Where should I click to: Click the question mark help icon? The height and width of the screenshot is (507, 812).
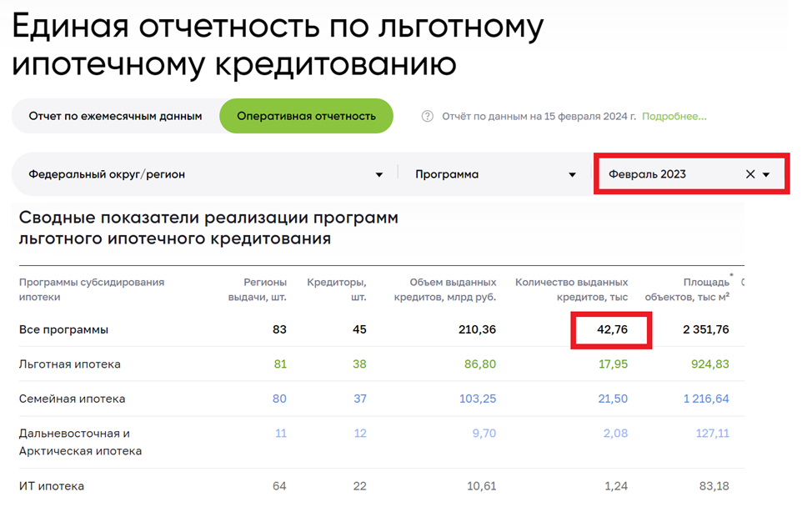[x=425, y=117]
